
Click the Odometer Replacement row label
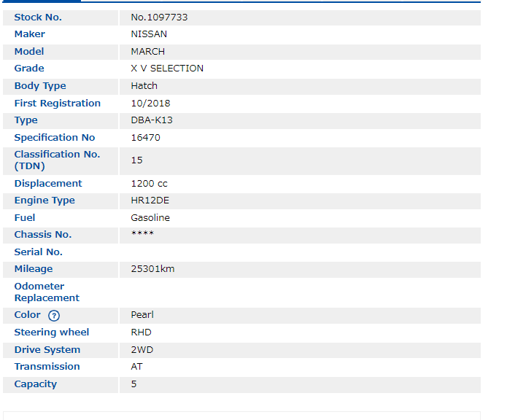pyautogui.click(x=47, y=292)
